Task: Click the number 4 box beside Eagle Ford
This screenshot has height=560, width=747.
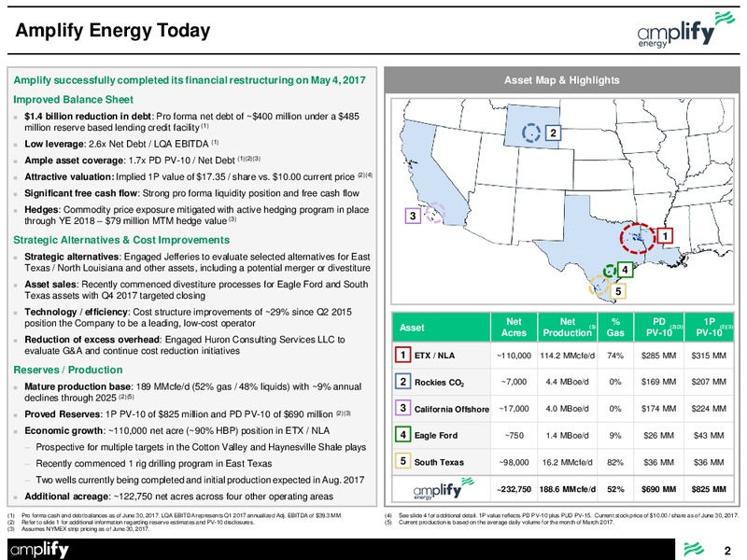Action: pyautogui.click(x=403, y=435)
